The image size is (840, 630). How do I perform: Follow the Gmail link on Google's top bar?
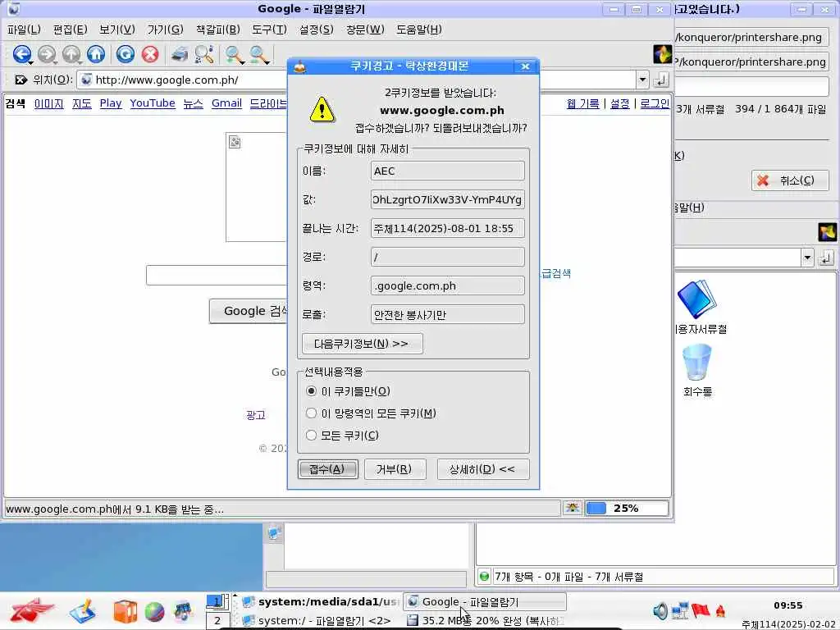pyautogui.click(x=226, y=103)
